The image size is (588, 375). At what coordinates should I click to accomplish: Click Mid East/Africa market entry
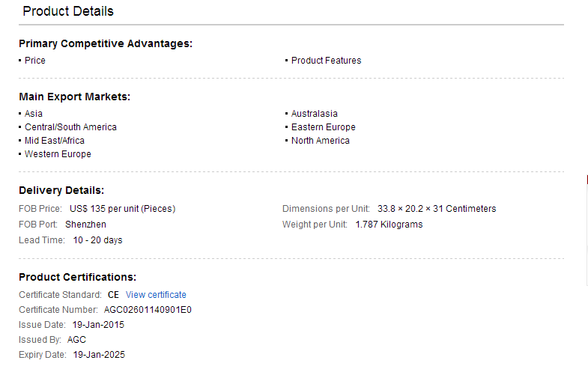(55, 141)
